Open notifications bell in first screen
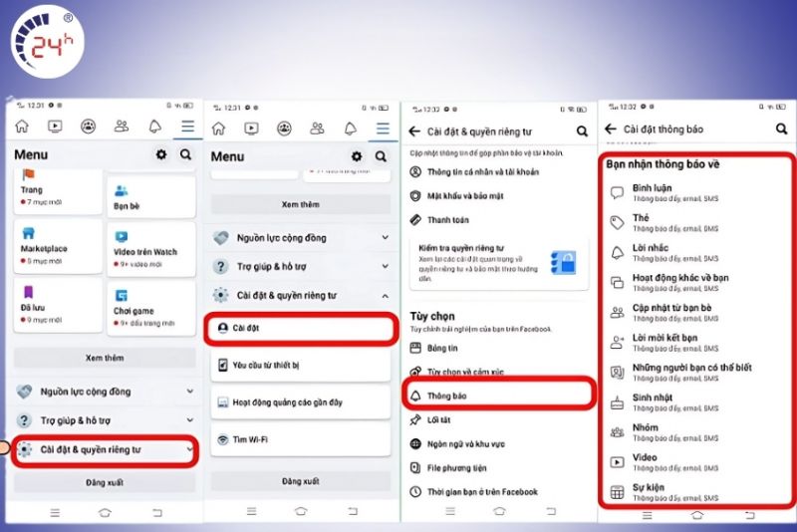Viewport: 797px width, 532px height. coord(155,126)
